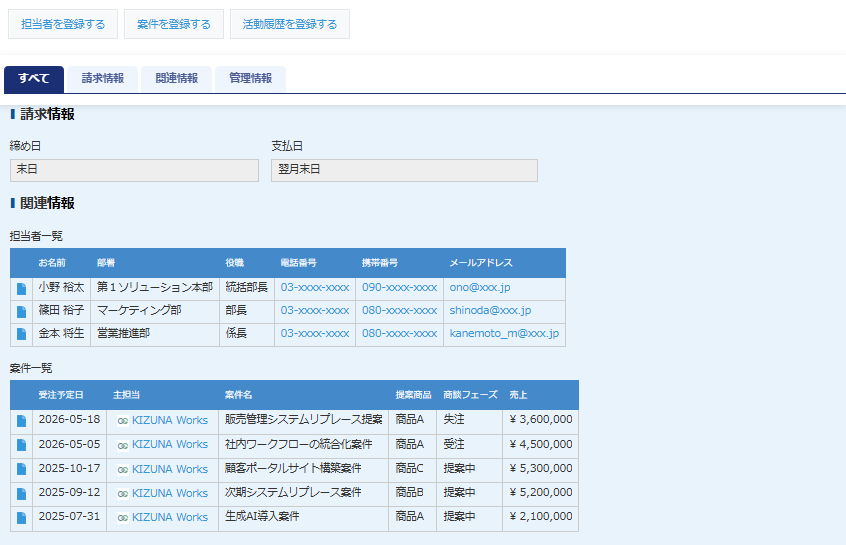Click 商談フェーズ column header
Image resolution: width=846 pixels, height=545 pixels.
point(470,395)
